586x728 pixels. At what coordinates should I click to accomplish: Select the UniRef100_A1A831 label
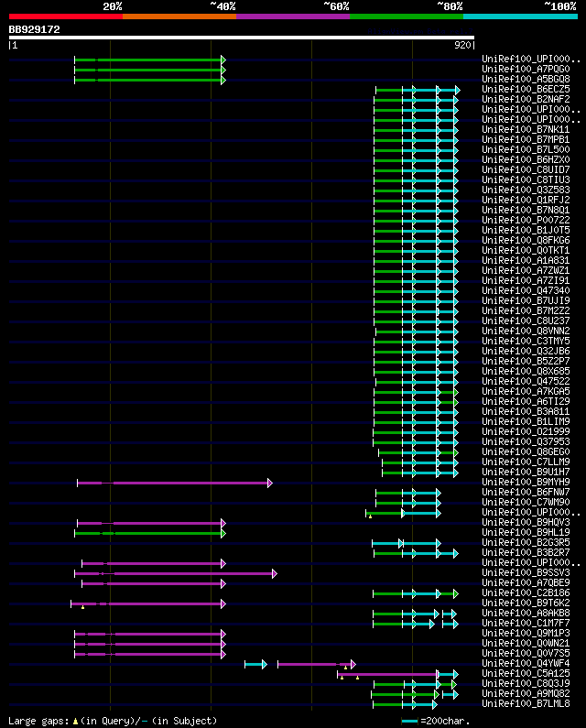(526, 260)
